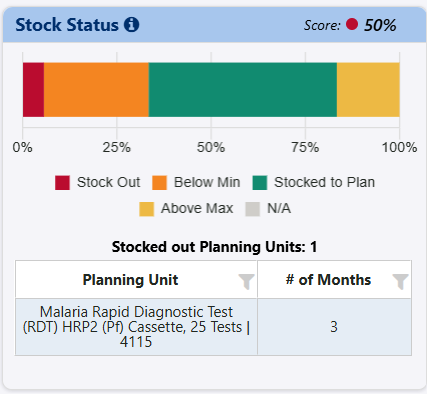Viewport: 427px width, 394px height.
Task: Click the 75% axis label
Action: (305, 147)
